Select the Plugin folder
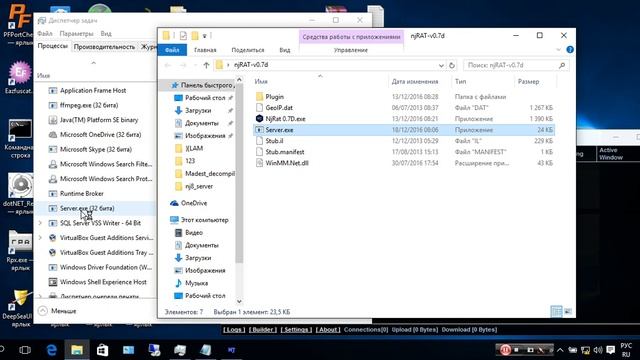 pyautogui.click(x=274, y=97)
